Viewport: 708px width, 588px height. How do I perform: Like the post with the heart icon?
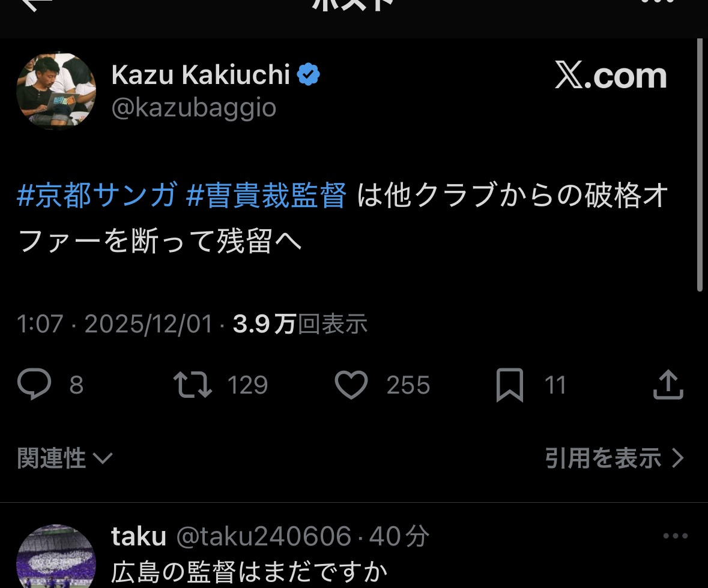(351, 385)
